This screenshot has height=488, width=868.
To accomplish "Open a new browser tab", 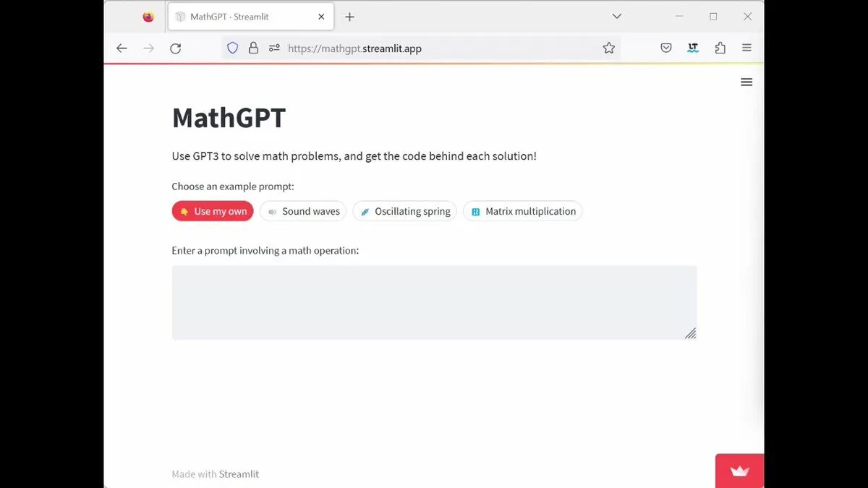I will tap(349, 17).
